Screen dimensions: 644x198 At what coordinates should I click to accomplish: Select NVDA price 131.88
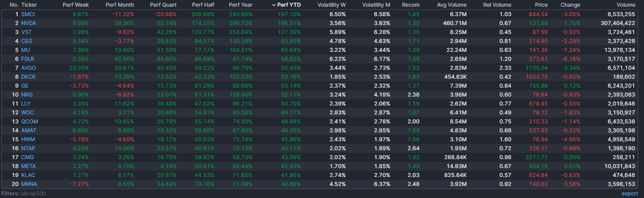pyautogui.click(x=539, y=23)
